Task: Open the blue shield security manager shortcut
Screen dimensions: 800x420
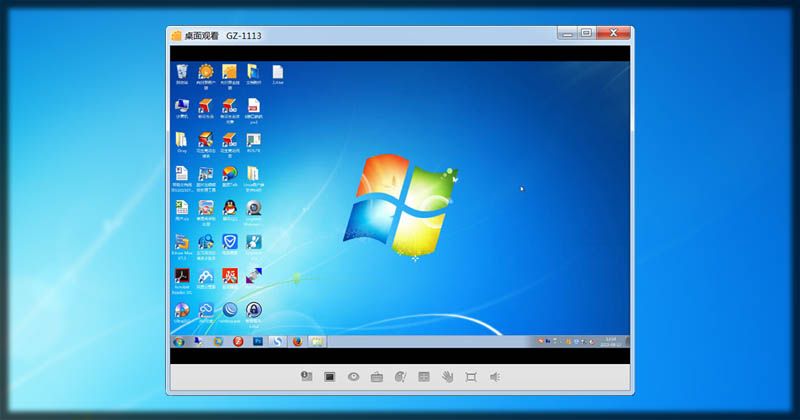Action: pos(230,241)
